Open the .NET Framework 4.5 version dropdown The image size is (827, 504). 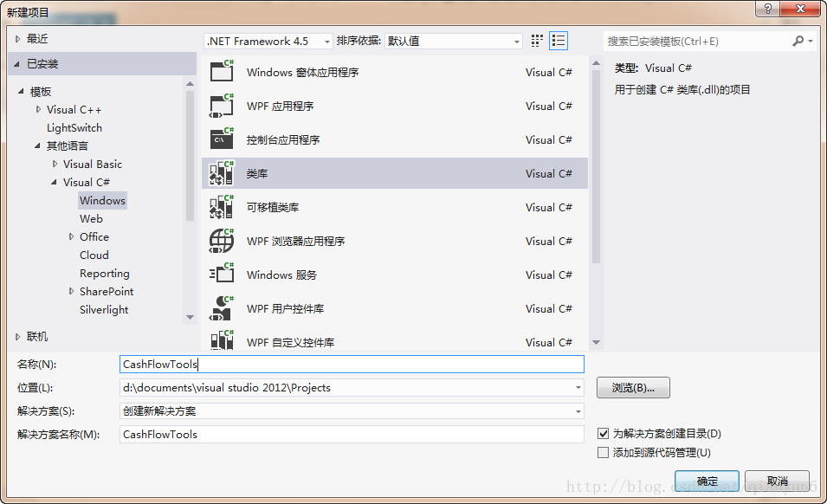[x=268, y=41]
